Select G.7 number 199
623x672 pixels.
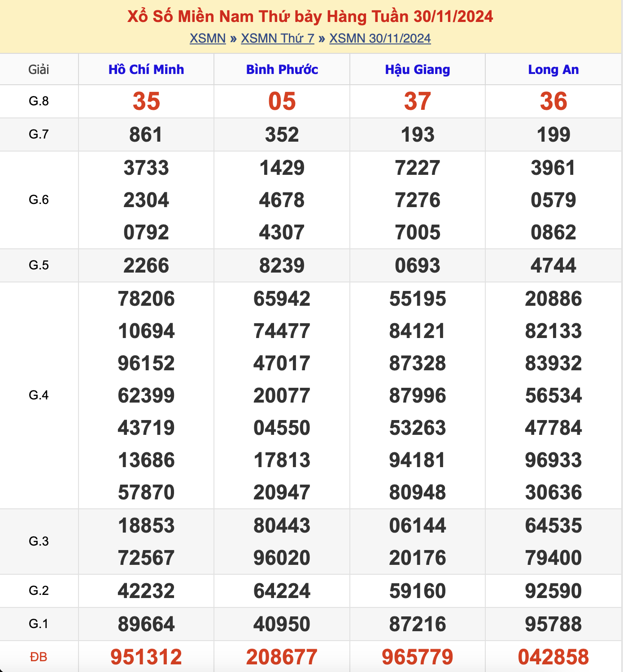(x=553, y=134)
